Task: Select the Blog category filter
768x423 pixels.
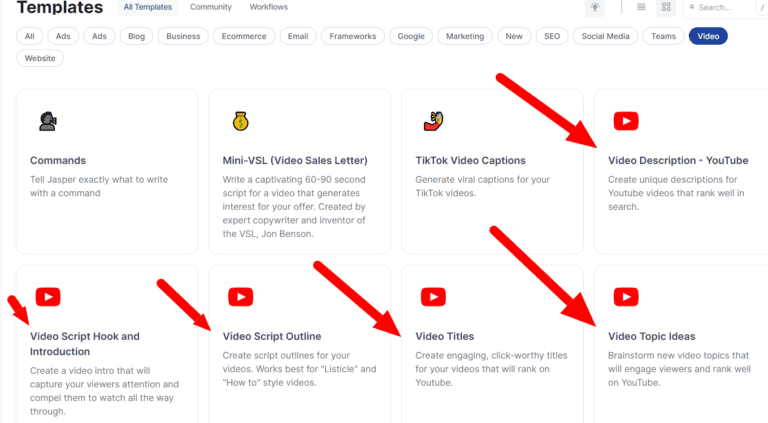Action: (136, 36)
